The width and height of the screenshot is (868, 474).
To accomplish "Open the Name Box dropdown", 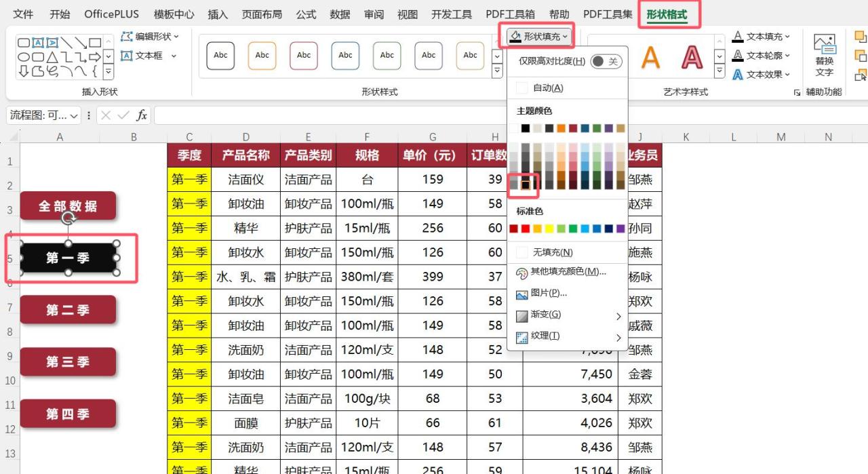I will [73, 116].
